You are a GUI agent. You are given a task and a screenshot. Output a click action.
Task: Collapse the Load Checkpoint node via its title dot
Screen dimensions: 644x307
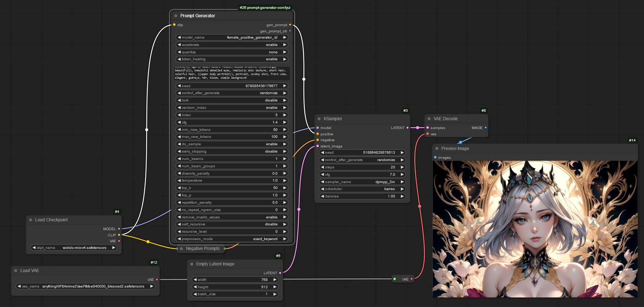(x=31, y=220)
